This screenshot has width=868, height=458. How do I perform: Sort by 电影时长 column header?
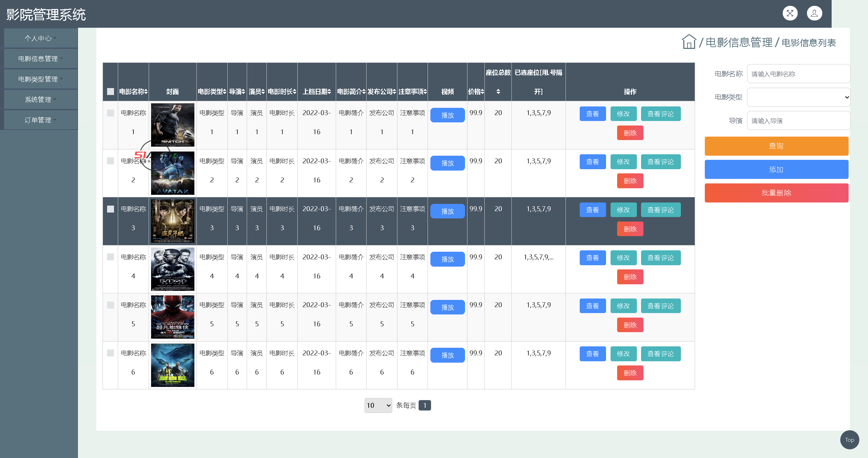tap(282, 92)
